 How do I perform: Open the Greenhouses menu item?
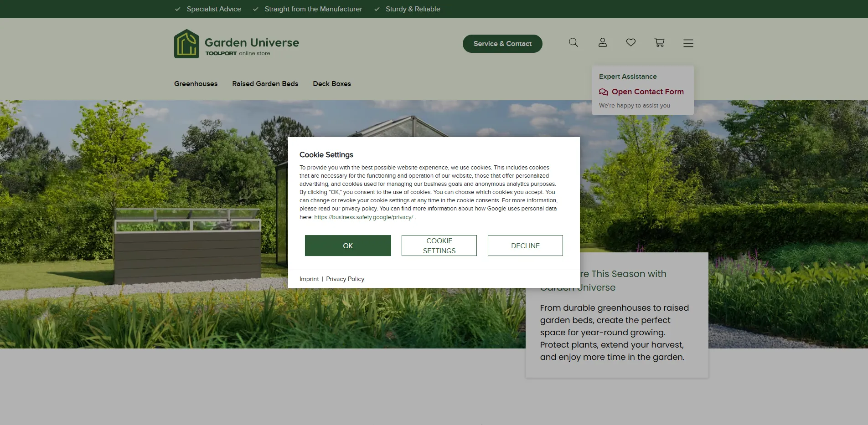196,84
